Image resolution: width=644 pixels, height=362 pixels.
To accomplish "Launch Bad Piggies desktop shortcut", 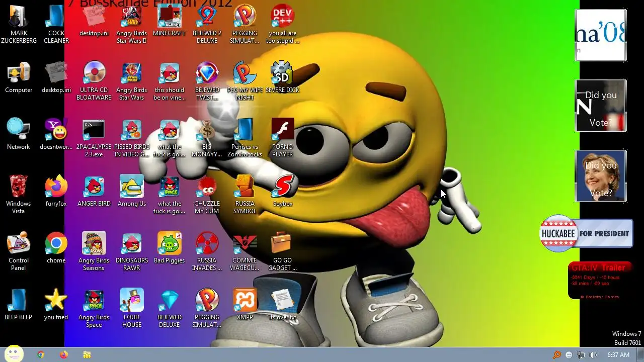I will 170,248.
